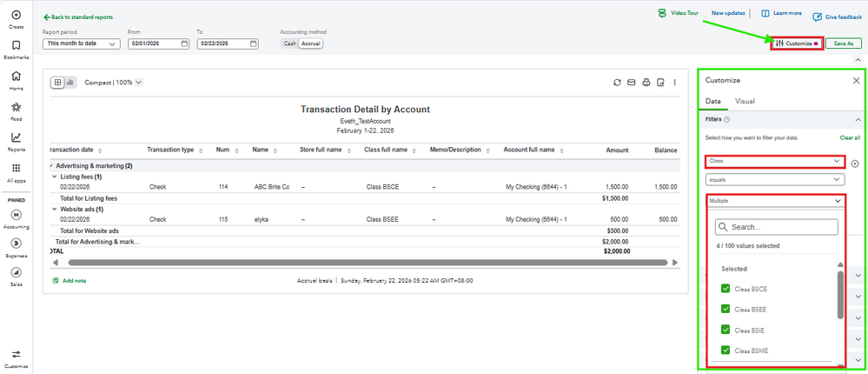Refresh the report
The image size is (868, 374).
pyautogui.click(x=617, y=83)
